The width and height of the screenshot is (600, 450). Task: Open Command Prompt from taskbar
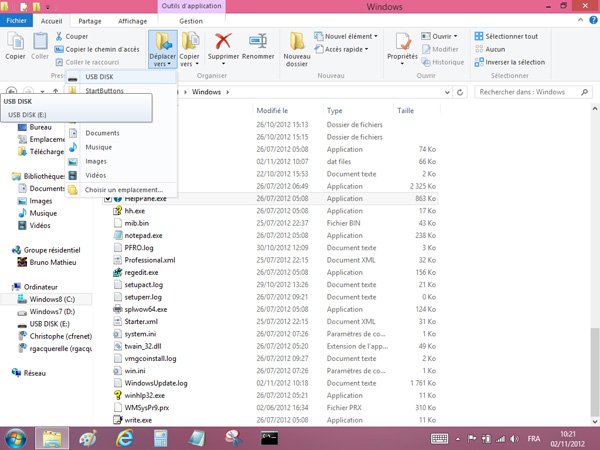[x=269, y=439]
